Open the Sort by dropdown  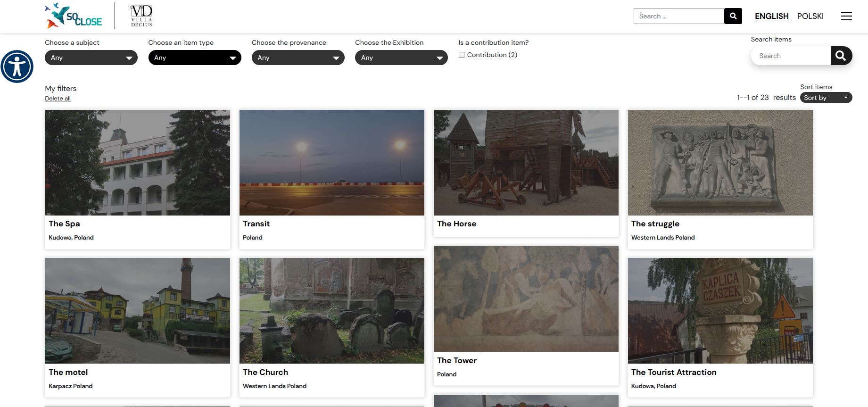(826, 98)
